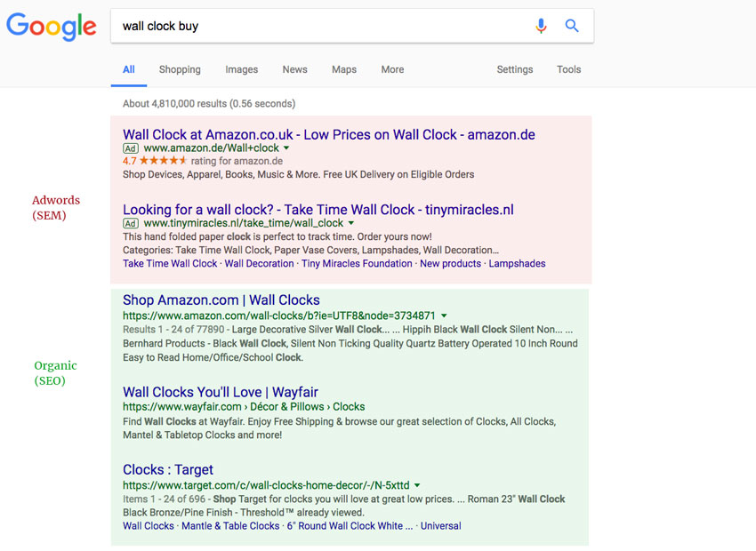Viewport: 756px width, 551px height.
Task: Start a voice search with the microphone icon
Action: [x=541, y=26]
